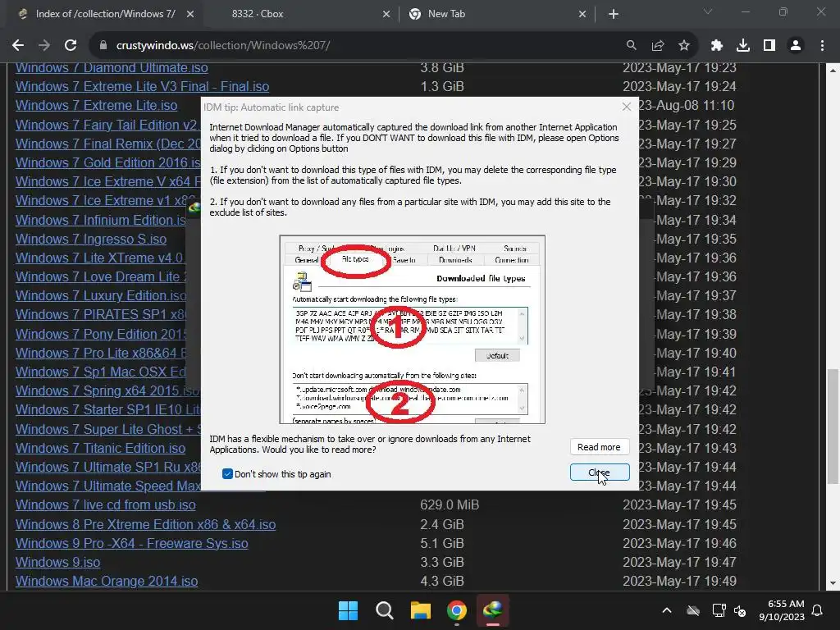Open Windows 7 Titanic Edition.iso link

tap(101, 448)
